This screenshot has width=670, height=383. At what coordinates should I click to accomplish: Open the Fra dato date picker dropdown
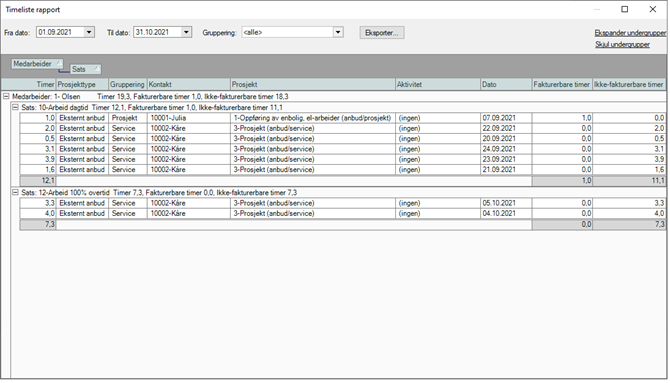(89, 32)
